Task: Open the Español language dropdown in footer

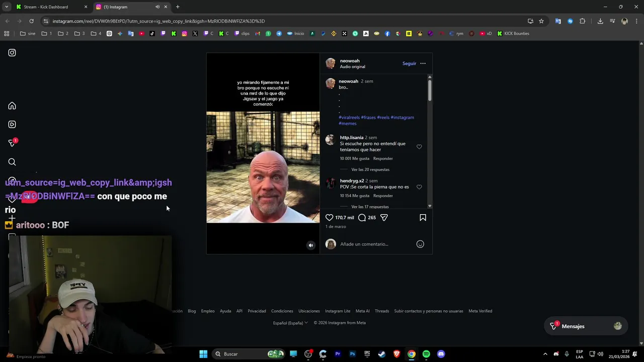Action: point(290,323)
